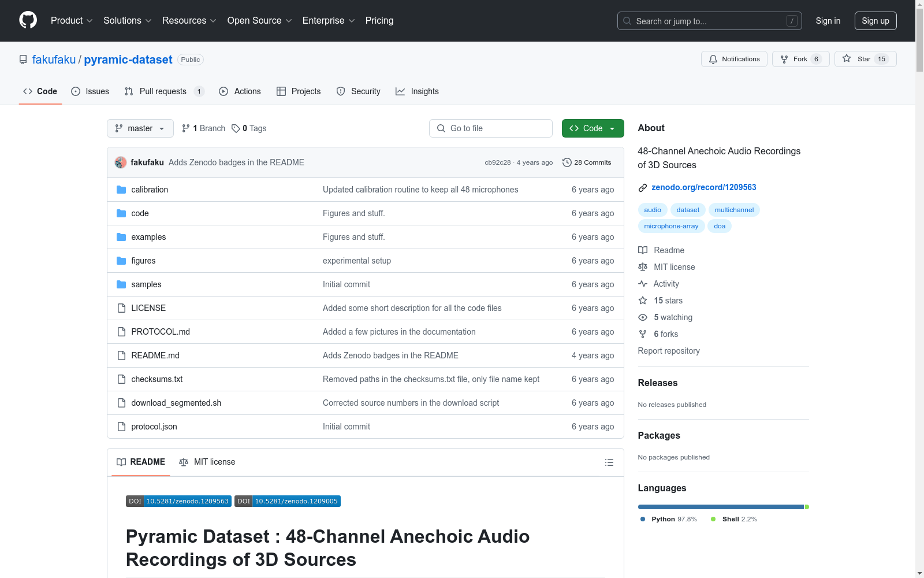
Task: Click the Search or jump to field
Action: point(710,21)
